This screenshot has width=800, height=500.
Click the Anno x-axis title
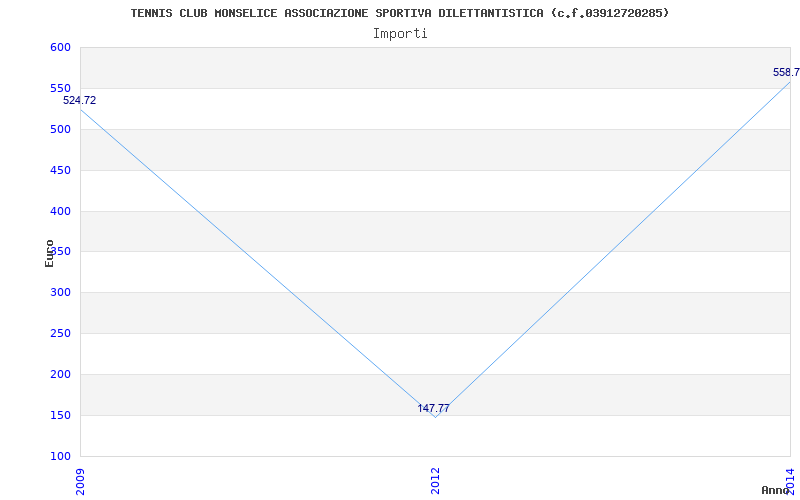776,490
